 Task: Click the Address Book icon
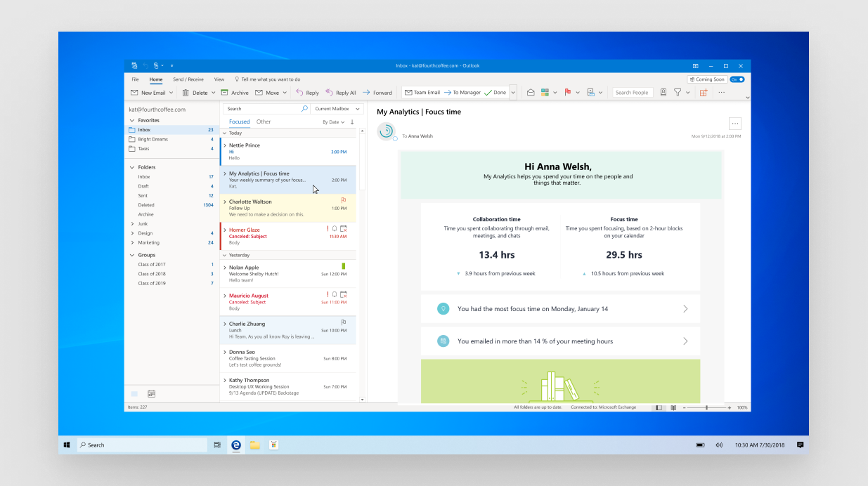pos(663,93)
